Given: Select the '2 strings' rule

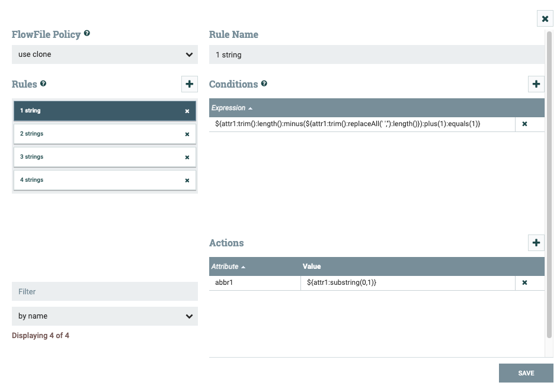Looking at the screenshot, I should pyautogui.click(x=95, y=134).
